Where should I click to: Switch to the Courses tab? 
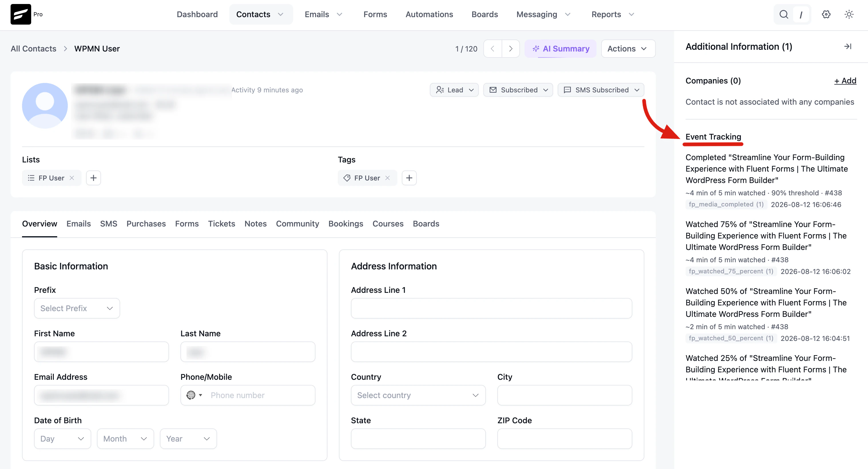[x=388, y=224]
